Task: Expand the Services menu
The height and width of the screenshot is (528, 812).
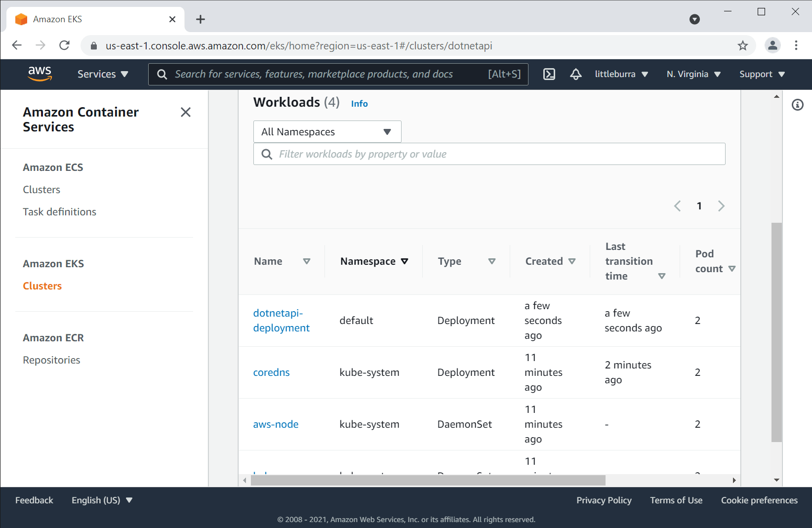Action: click(x=103, y=74)
